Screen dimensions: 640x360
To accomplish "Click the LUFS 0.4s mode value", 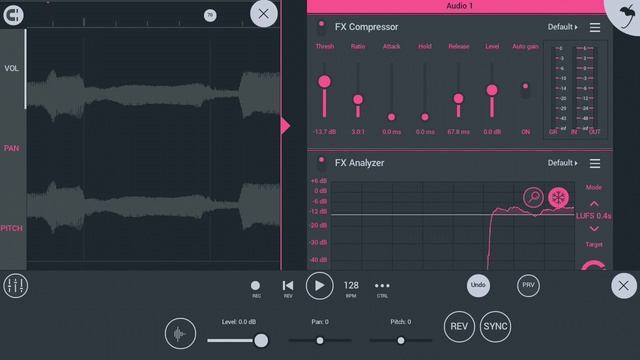I will (593, 216).
